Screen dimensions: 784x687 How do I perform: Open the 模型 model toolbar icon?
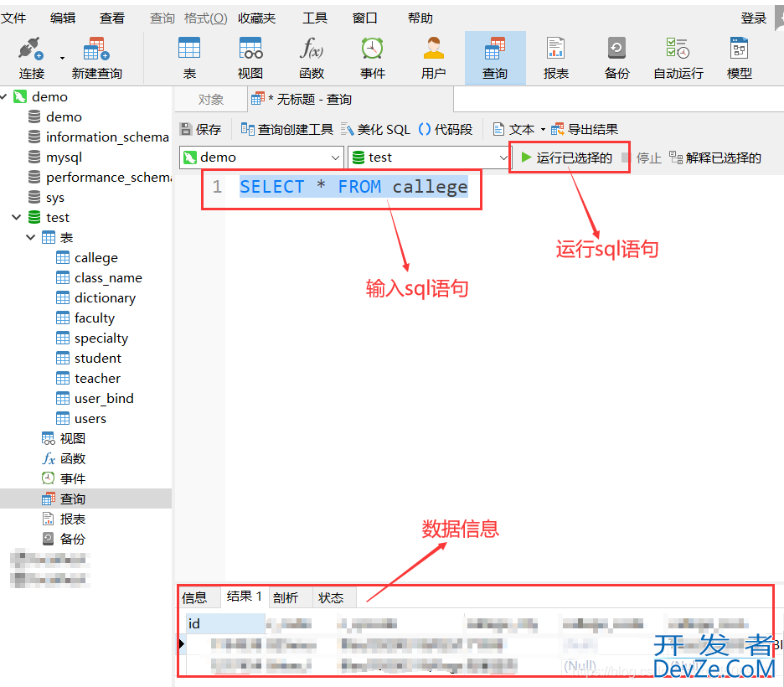click(x=739, y=49)
